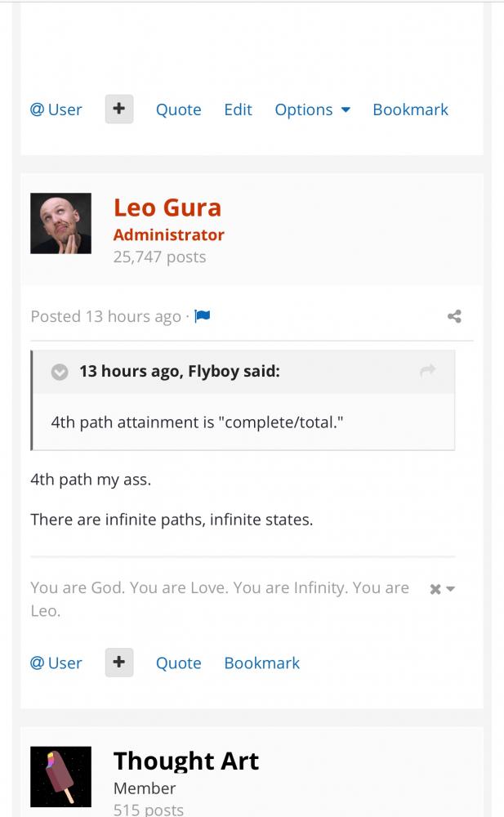Viewport: 504px width, 817px height.
Task: Collapse the Flyboy quote with circle toggle
Action: 60,372
